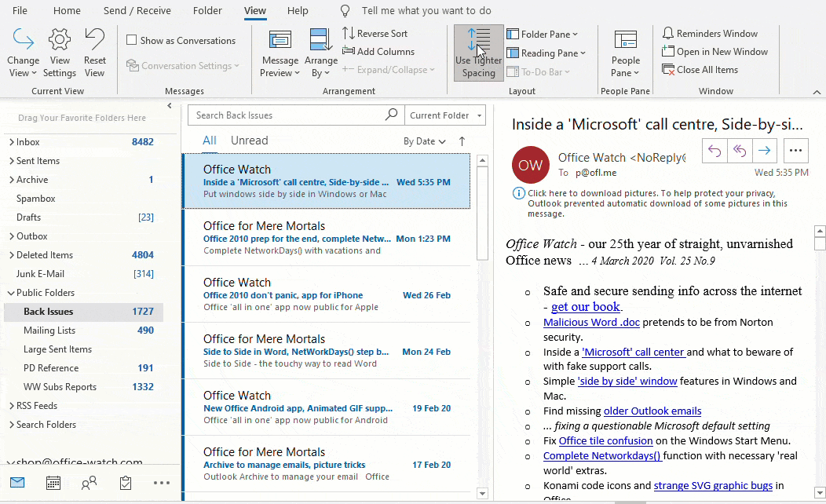Open the Reminders Window bell icon
Viewport: 826px width, 504px height.
pos(668,34)
